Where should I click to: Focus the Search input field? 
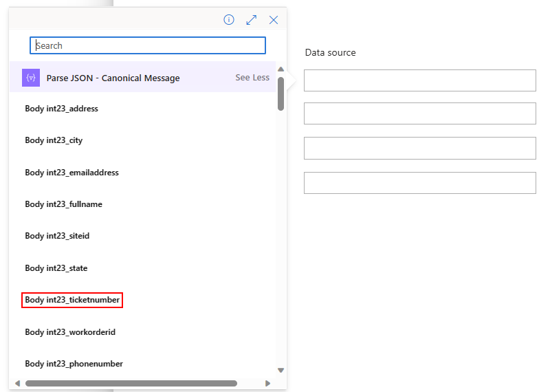point(148,45)
